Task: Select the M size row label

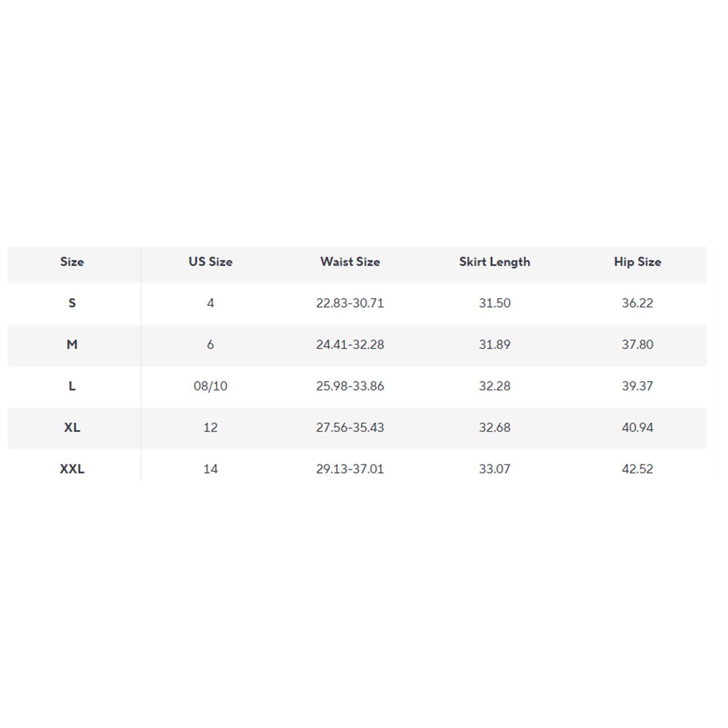Action: [x=72, y=344]
